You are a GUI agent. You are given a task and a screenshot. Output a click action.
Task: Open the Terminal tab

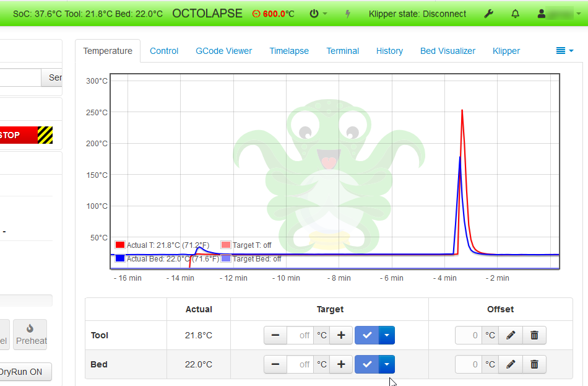pos(343,51)
